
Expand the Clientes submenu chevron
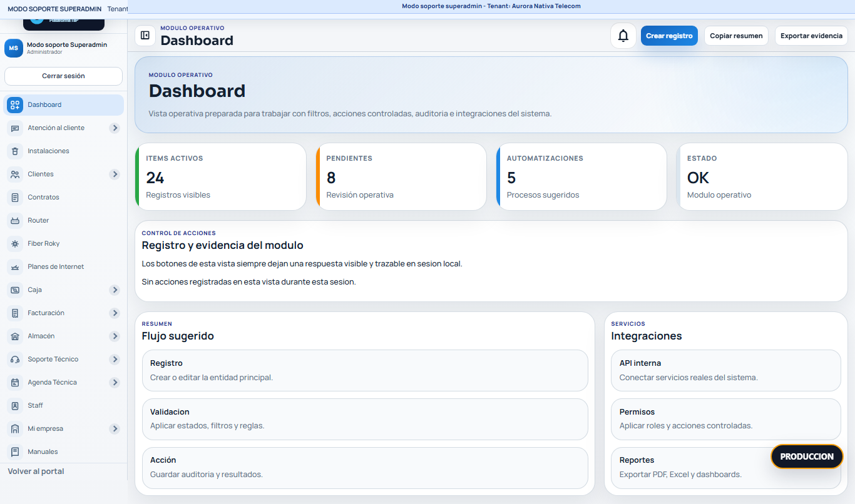coord(115,174)
